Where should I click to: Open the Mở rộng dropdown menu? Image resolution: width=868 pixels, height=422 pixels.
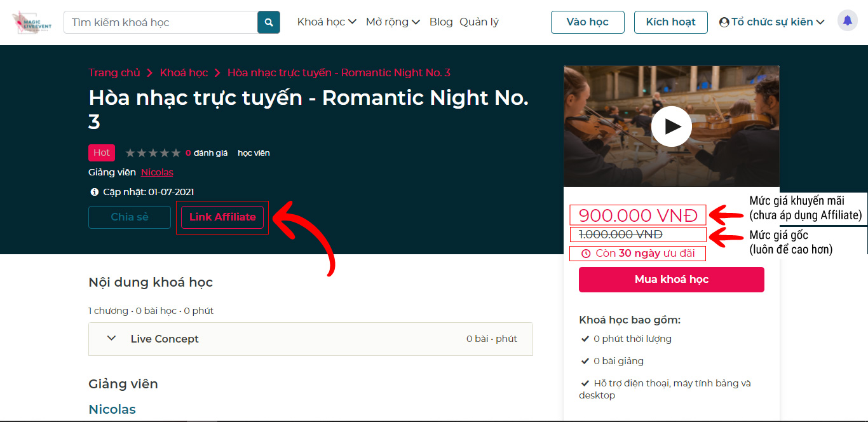[393, 22]
